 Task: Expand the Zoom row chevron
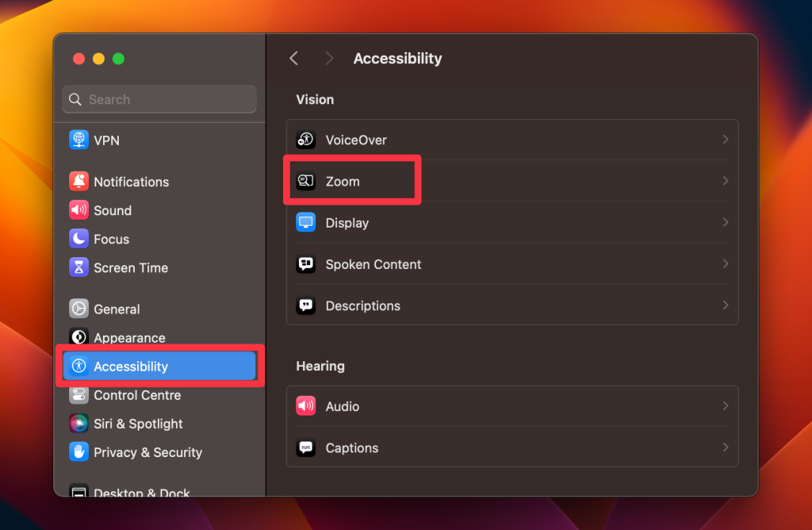coord(725,182)
